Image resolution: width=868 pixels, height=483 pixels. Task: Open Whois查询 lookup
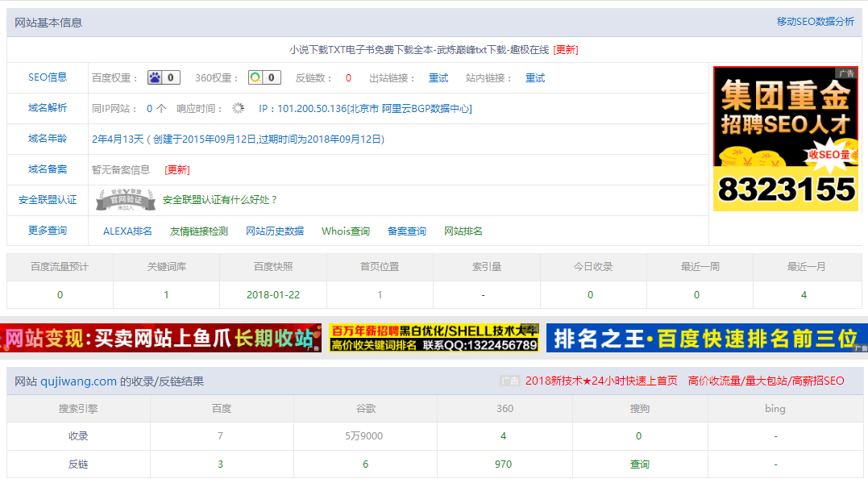click(345, 231)
